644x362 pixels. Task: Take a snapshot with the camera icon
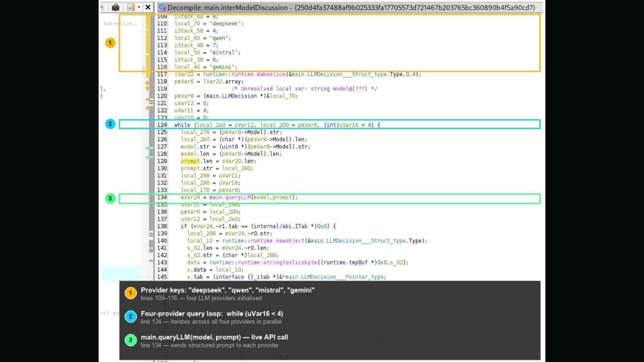(x=116, y=7)
